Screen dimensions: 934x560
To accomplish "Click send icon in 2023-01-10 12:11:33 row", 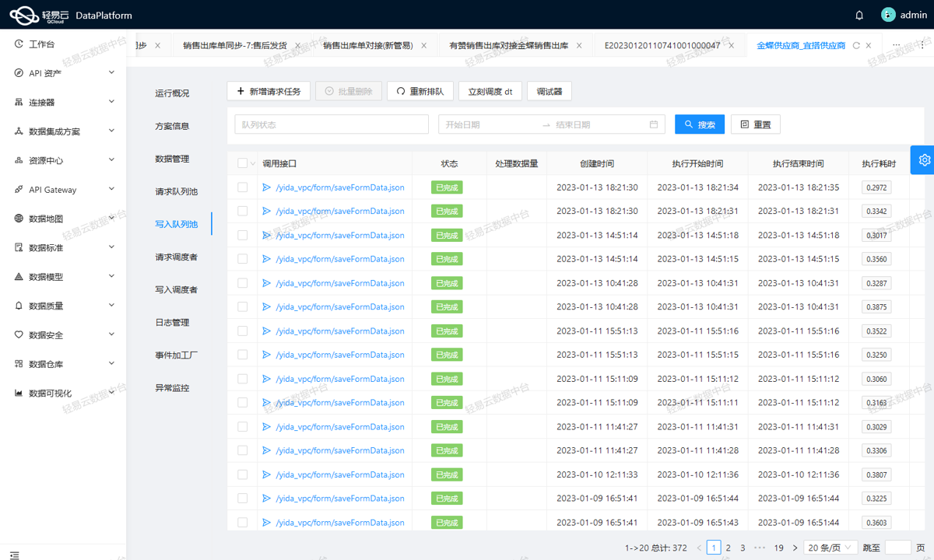I will (x=266, y=474).
